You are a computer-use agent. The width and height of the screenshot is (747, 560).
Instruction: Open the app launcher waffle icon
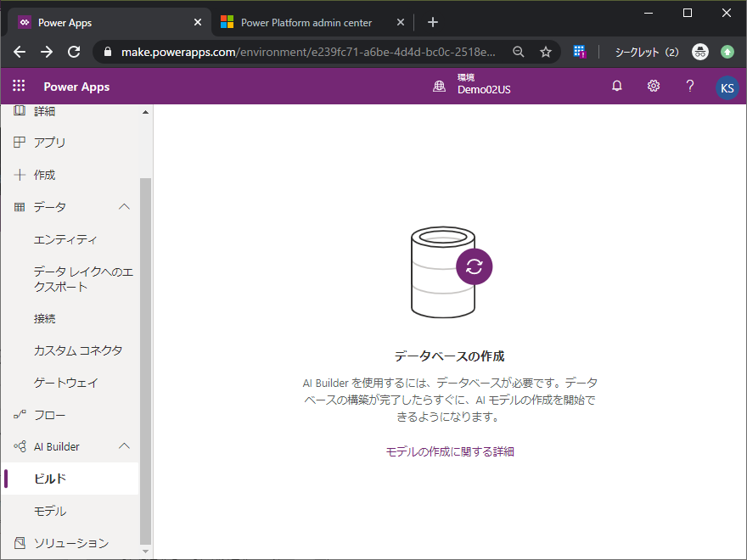pos(19,87)
